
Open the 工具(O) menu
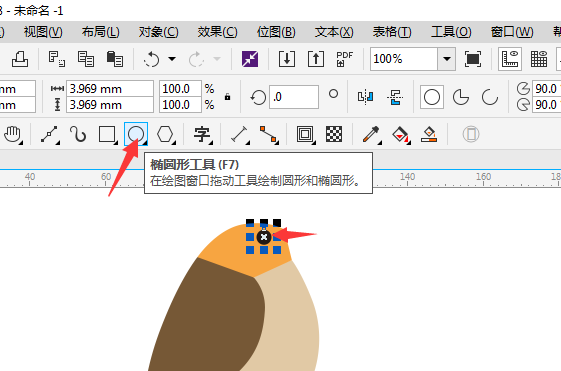pos(451,32)
